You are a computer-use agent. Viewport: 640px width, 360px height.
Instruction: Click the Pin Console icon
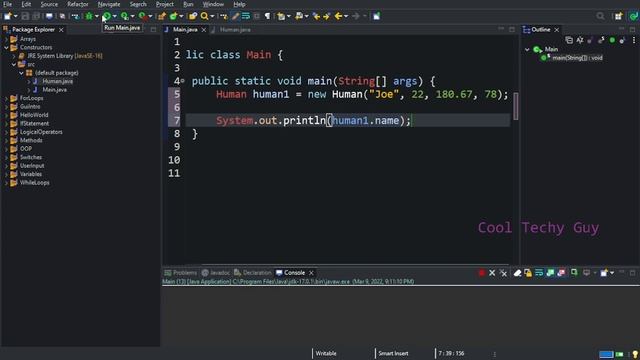[574, 273]
